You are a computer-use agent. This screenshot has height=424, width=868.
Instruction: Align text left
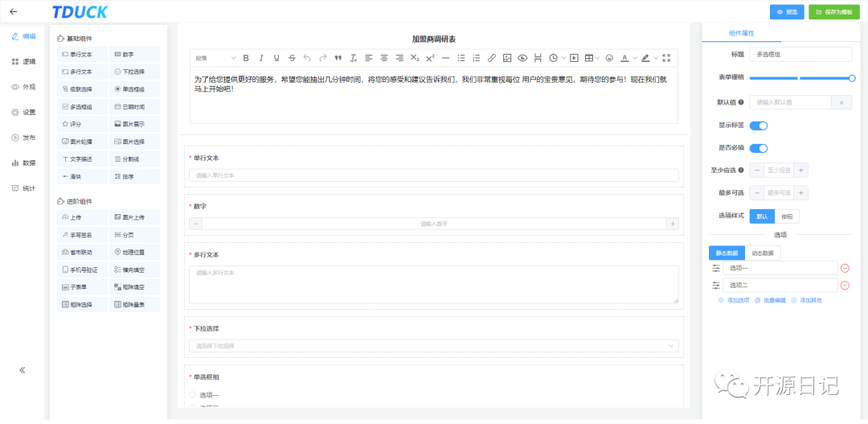[369, 58]
